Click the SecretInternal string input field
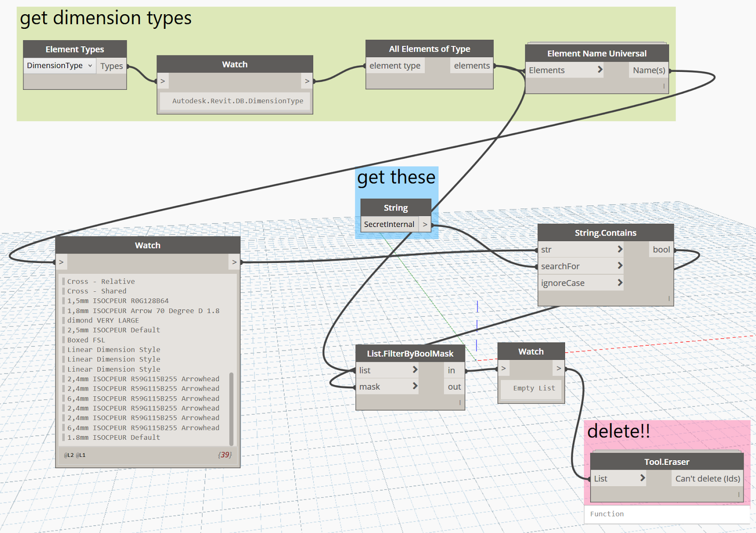Viewport: 756px width, 533px height. 389,224
